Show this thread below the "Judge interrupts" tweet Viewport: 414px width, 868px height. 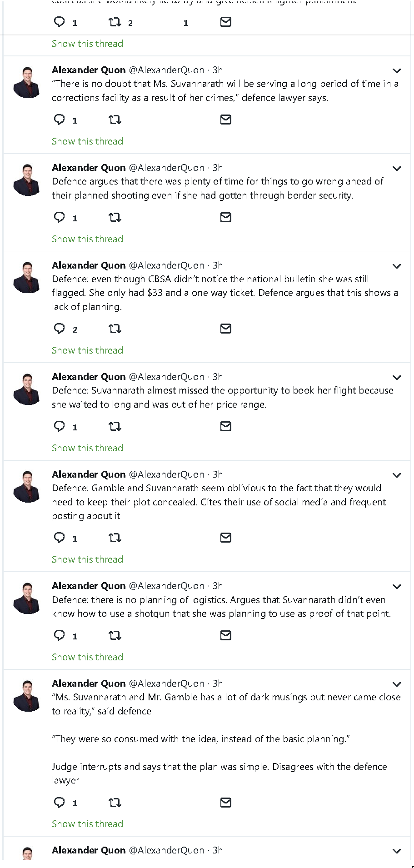87,824
